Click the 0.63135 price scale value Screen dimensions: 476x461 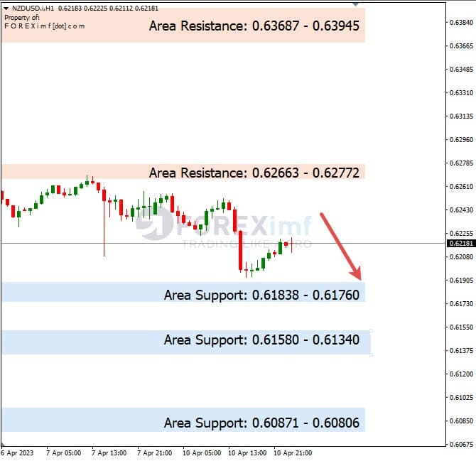tap(461, 116)
